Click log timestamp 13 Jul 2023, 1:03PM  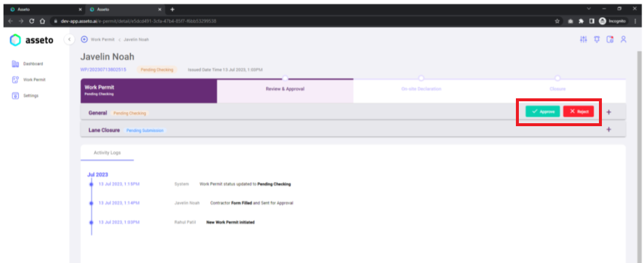[119, 222]
